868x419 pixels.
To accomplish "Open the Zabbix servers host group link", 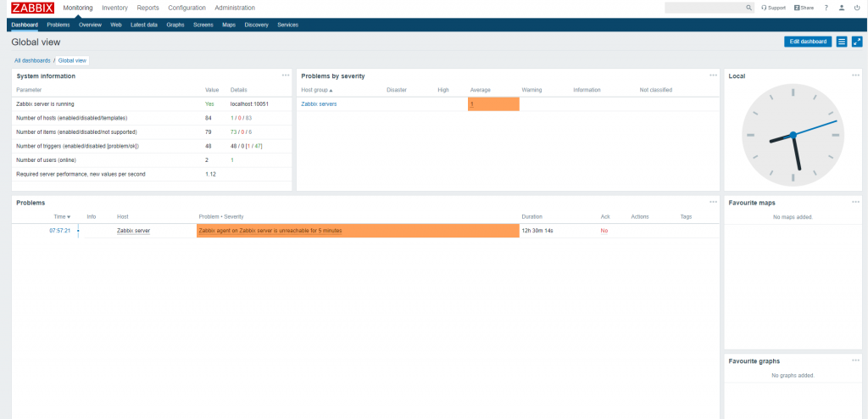I will 319,103.
